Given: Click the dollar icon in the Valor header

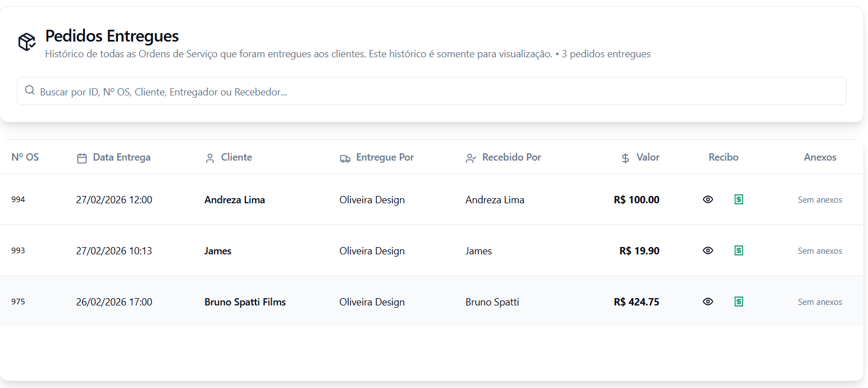Looking at the screenshot, I should click(624, 158).
